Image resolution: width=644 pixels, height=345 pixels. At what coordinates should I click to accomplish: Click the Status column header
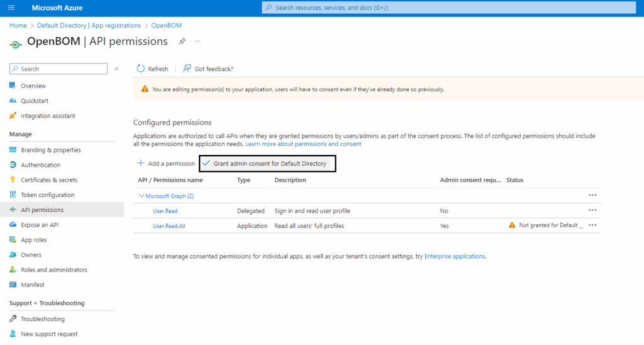(514, 179)
